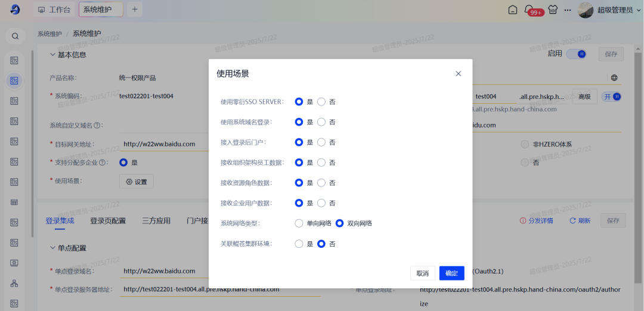Click the home icon in top bar

513,10
